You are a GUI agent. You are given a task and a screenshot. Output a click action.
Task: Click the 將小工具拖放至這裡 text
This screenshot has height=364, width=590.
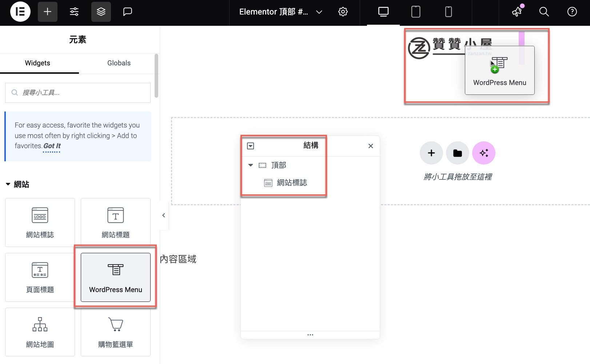pyautogui.click(x=458, y=177)
